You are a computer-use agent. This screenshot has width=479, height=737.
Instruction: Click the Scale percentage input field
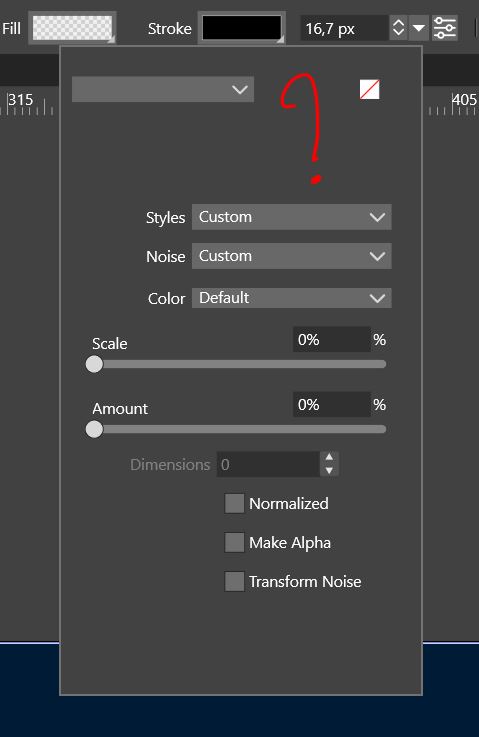(331, 339)
